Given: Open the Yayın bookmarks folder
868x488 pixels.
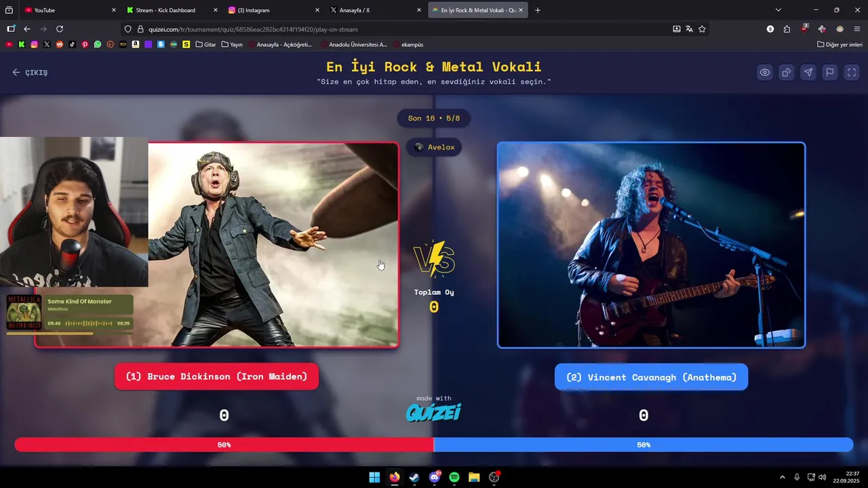Looking at the screenshot, I should click(232, 44).
